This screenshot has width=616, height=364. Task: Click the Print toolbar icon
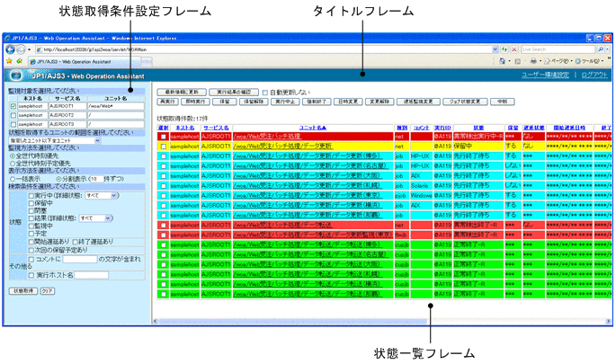(x=533, y=61)
